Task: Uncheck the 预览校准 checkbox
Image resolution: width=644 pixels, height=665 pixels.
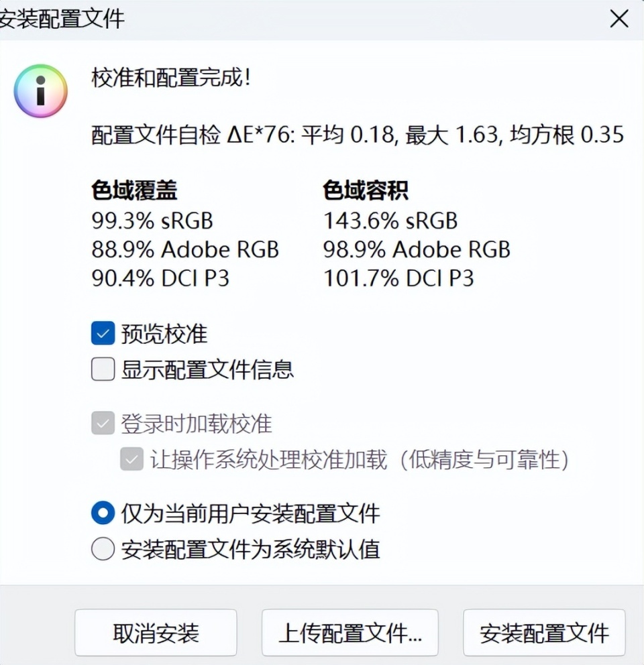Action: 102,333
